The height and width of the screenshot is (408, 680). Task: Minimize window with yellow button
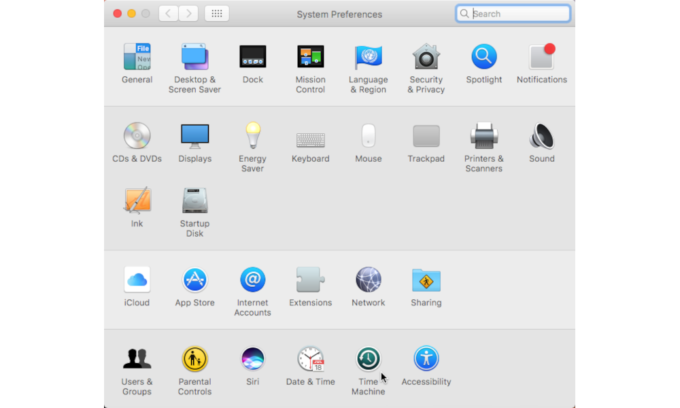(131, 13)
